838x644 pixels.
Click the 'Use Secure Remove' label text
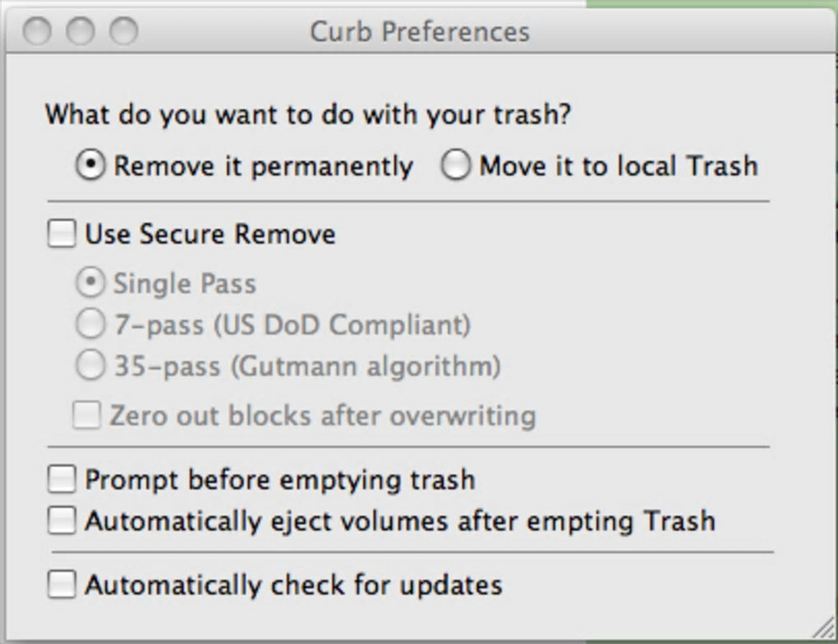point(210,234)
